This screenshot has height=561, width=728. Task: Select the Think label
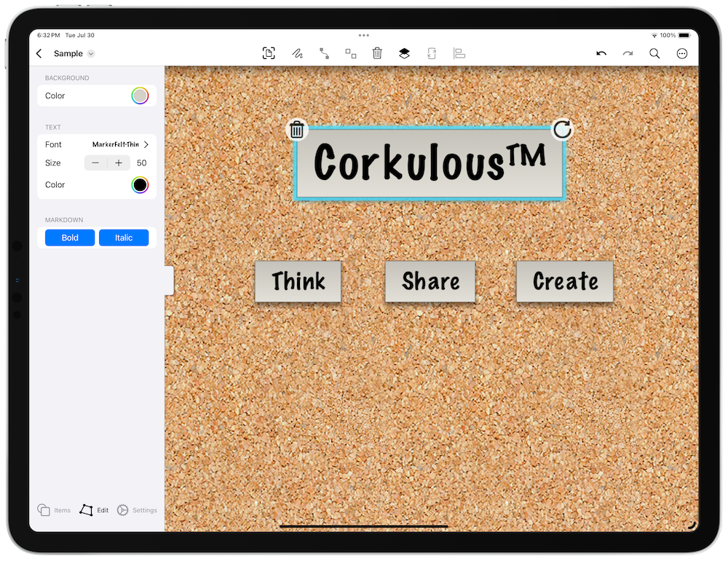298,282
